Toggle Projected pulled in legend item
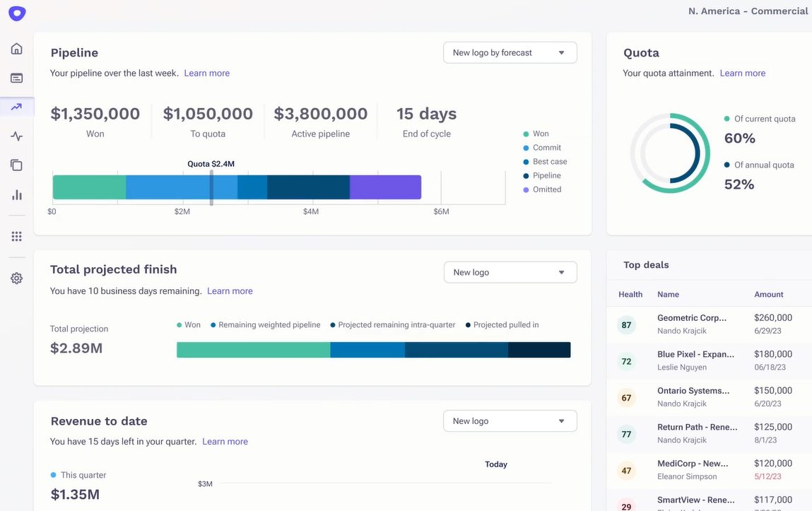Image resolution: width=812 pixels, height=511 pixels. coord(502,324)
